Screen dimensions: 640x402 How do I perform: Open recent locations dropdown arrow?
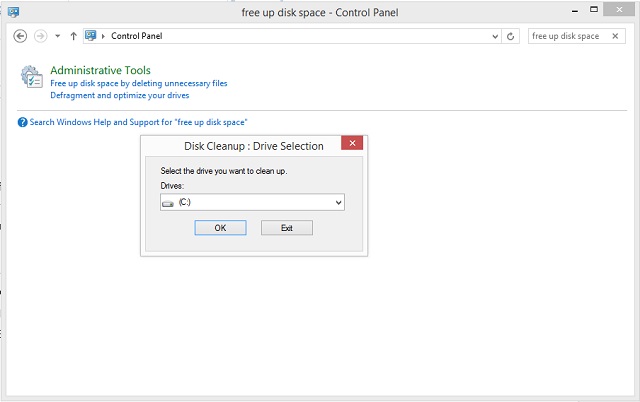(58, 36)
